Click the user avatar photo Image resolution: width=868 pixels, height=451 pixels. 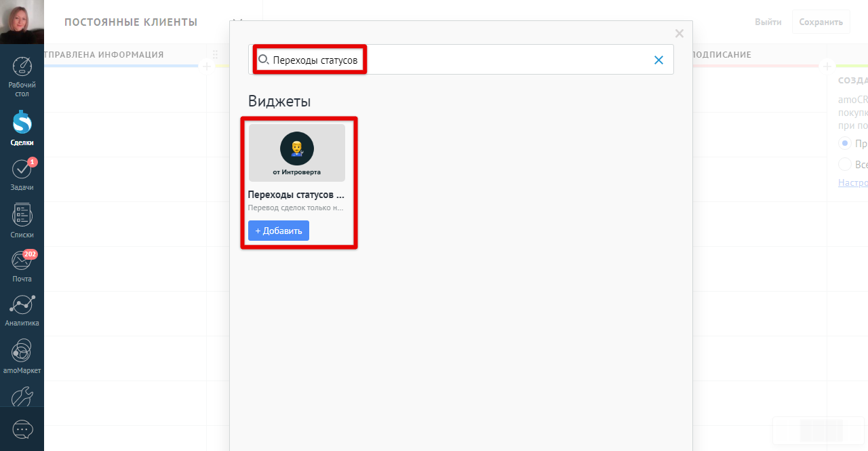tap(22, 22)
